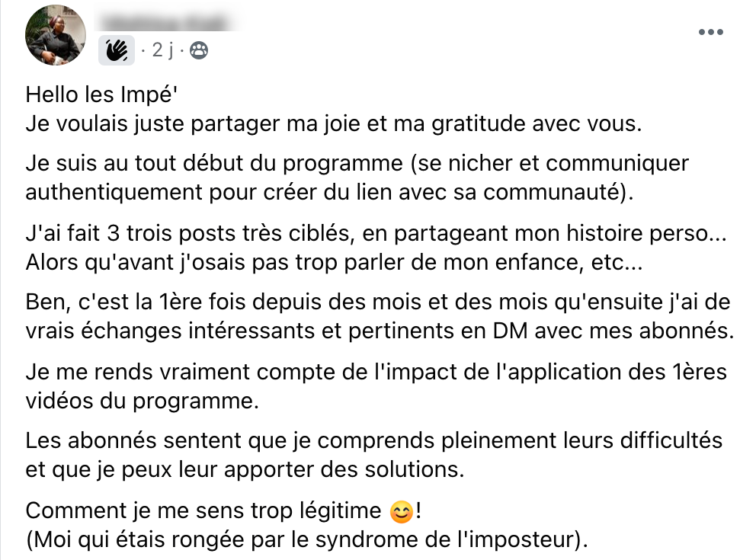
Task: Click the blurred author name link
Action: [164, 22]
